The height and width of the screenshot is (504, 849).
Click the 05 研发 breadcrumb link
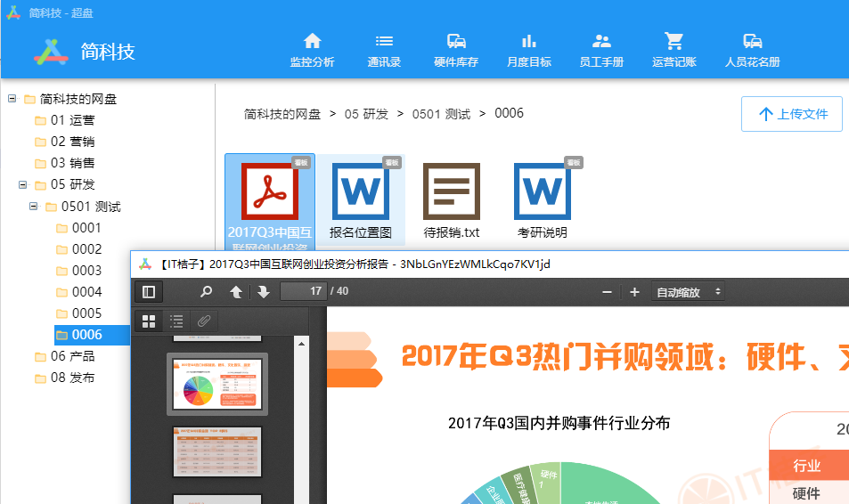(x=366, y=114)
